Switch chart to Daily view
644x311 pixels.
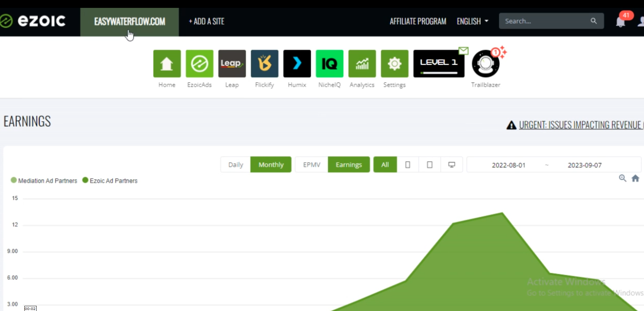pos(236,165)
